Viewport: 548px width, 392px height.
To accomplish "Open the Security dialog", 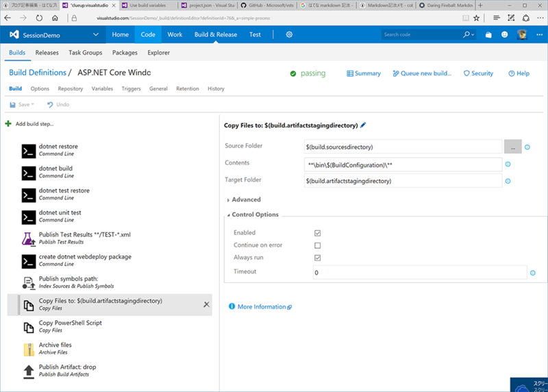I will 478,73.
